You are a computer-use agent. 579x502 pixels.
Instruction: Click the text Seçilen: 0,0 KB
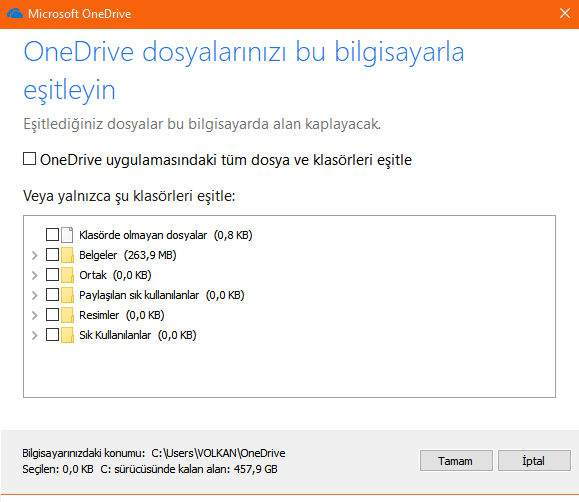(x=58, y=469)
